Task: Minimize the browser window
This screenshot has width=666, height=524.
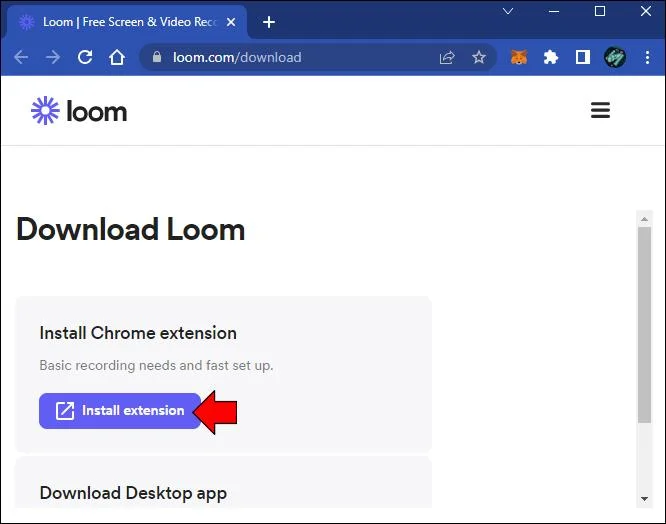Action: coord(553,11)
